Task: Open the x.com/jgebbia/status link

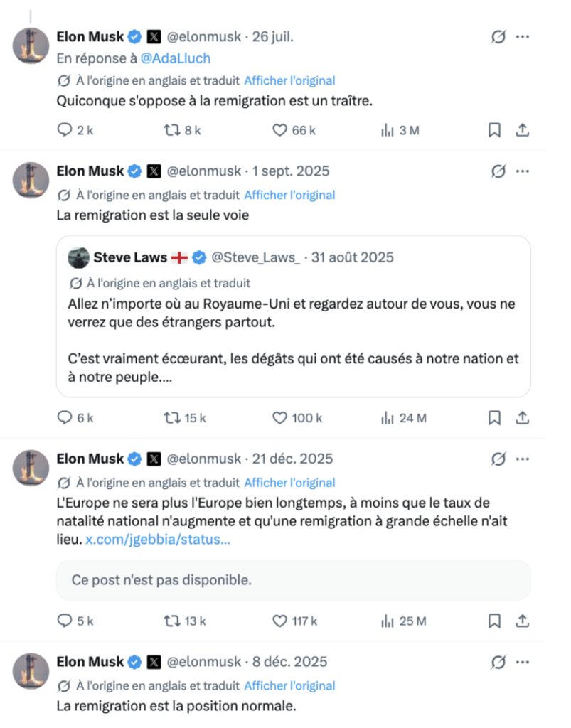Action: 158,540
